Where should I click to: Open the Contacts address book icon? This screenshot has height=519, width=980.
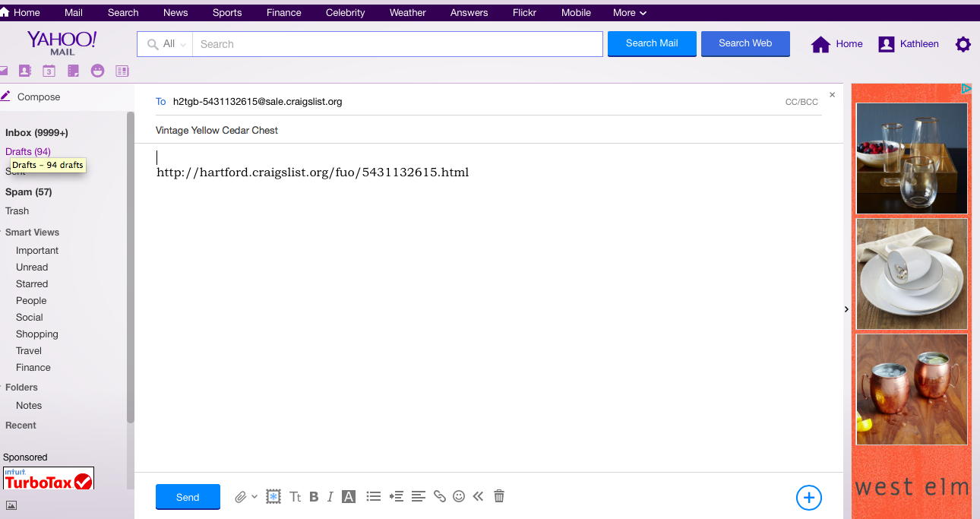pos(25,71)
